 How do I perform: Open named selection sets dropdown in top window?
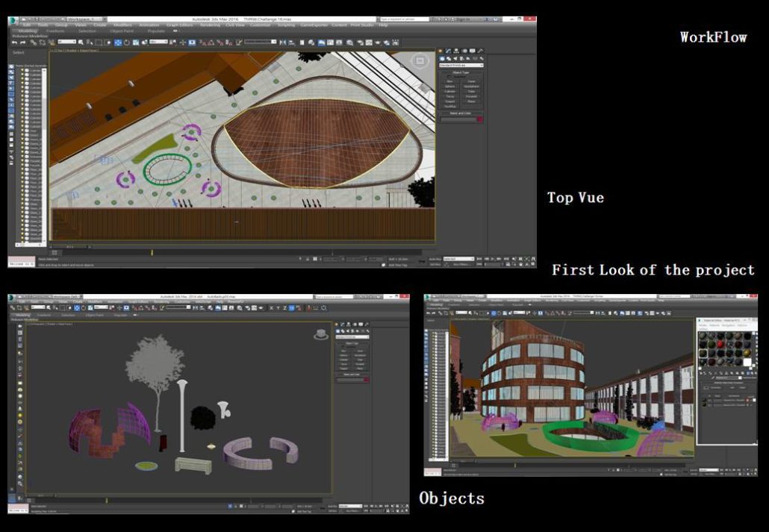click(261, 43)
